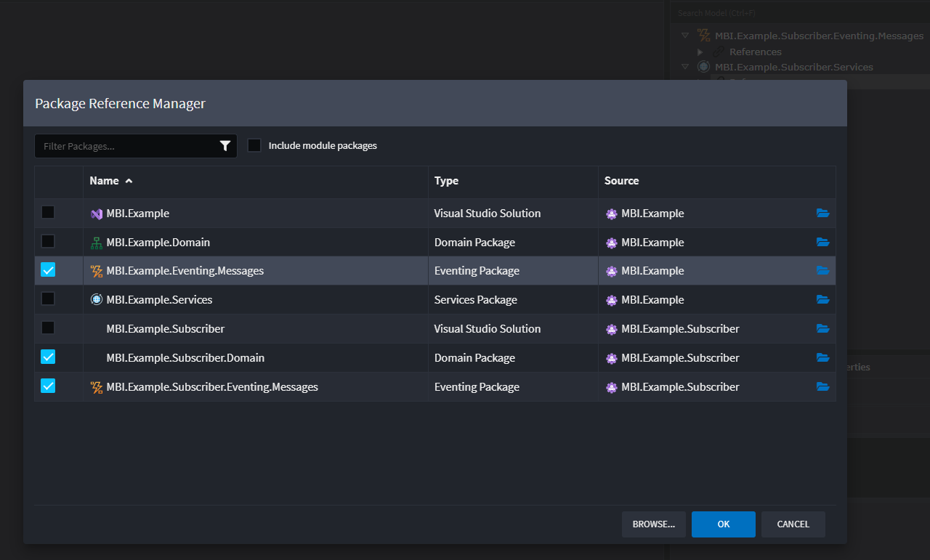The width and height of the screenshot is (930, 560).
Task: Open folder icon for MBI.Example.Services row
Action: coord(822,299)
